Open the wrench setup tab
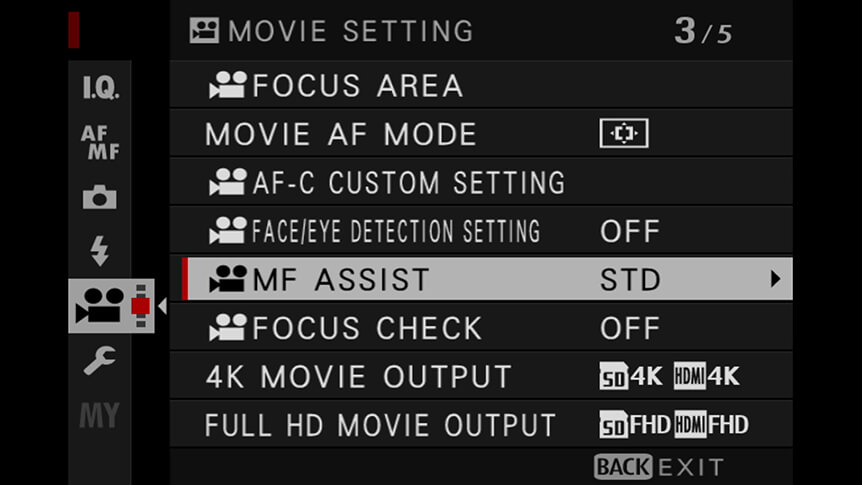 [100, 360]
